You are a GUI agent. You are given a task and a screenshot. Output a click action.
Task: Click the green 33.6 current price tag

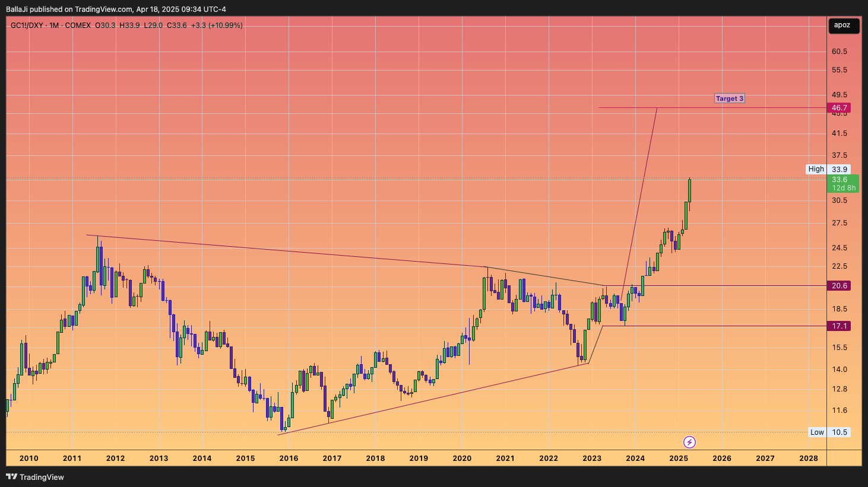pos(840,180)
